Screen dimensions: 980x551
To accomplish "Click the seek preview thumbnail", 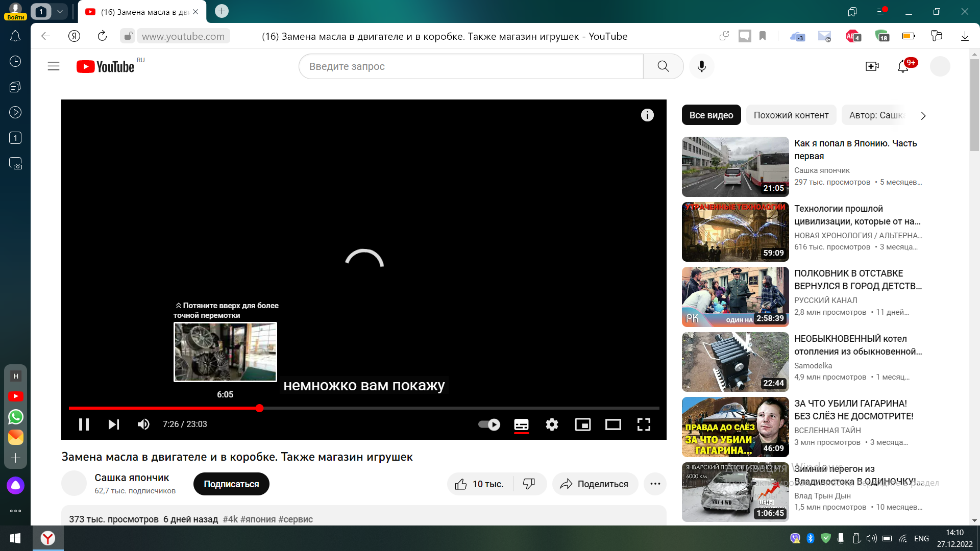I will click(226, 352).
